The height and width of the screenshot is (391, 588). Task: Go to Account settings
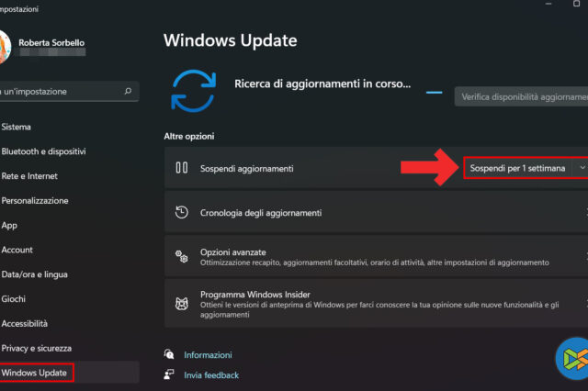17,250
